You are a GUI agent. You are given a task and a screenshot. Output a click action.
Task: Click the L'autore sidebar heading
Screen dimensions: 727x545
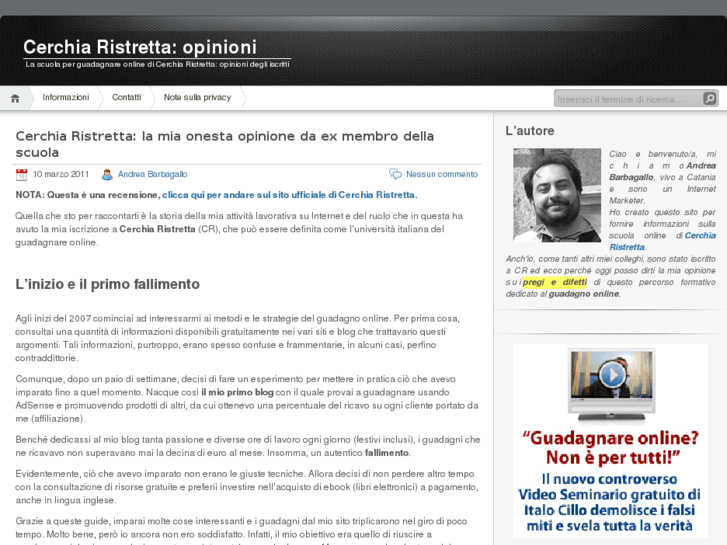tap(530, 131)
